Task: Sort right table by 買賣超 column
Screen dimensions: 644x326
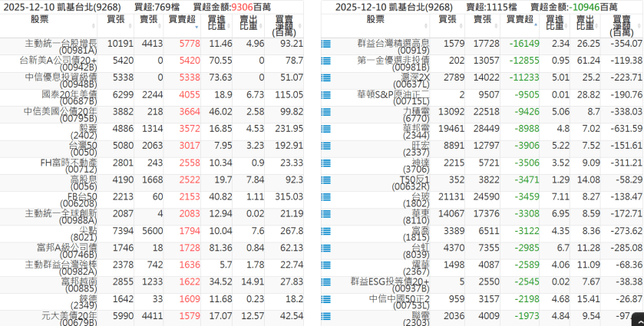Action: pyautogui.click(x=515, y=18)
